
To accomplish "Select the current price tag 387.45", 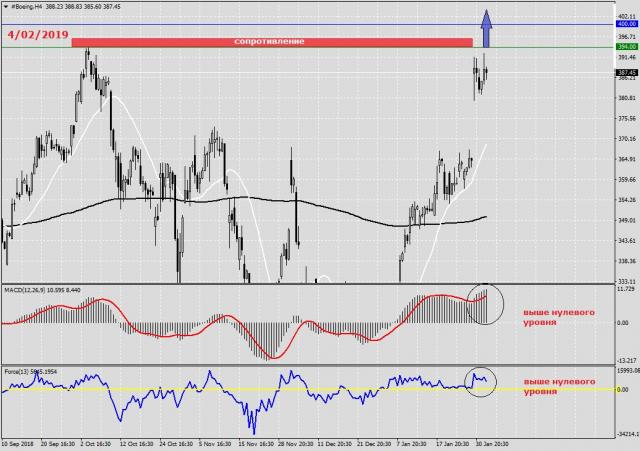I will tap(627, 73).
